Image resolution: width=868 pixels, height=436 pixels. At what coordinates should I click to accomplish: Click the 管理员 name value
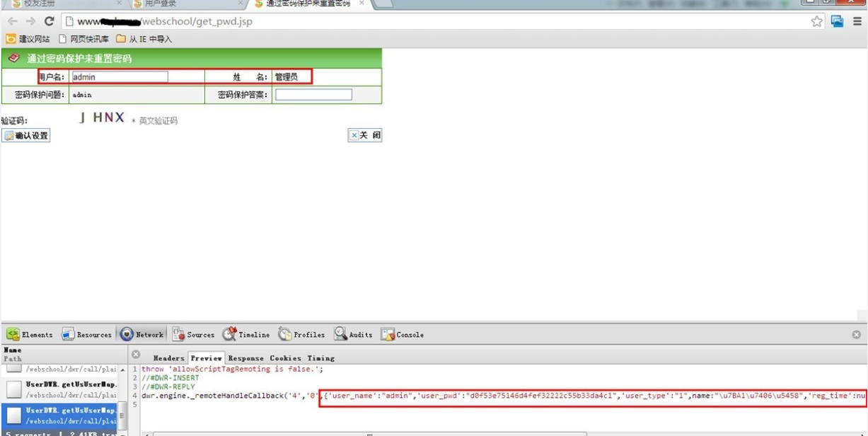(x=287, y=77)
